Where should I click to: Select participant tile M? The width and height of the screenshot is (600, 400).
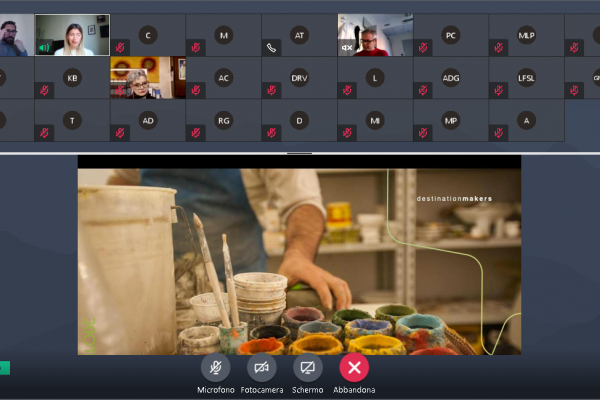click(x=223, y=35)
